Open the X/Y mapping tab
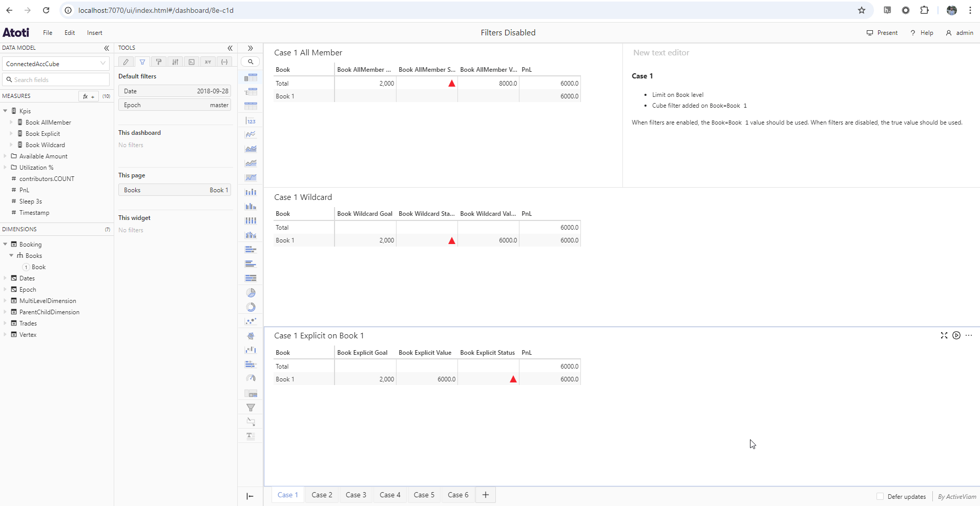Screen dimensions: 980x506 pos(208,62)
